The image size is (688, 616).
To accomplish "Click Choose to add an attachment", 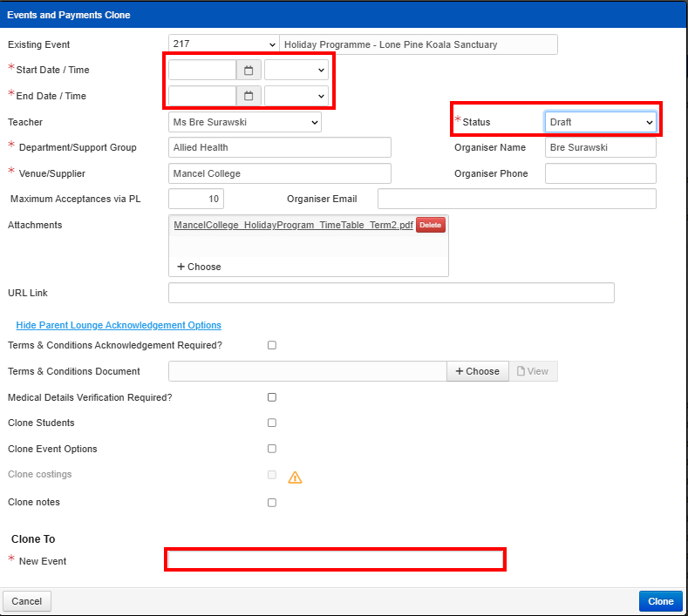I will pos(200,267).
